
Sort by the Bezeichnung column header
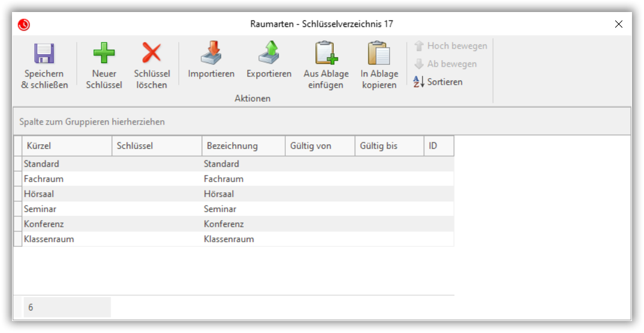pyautogui.click(x=244, y=146)
